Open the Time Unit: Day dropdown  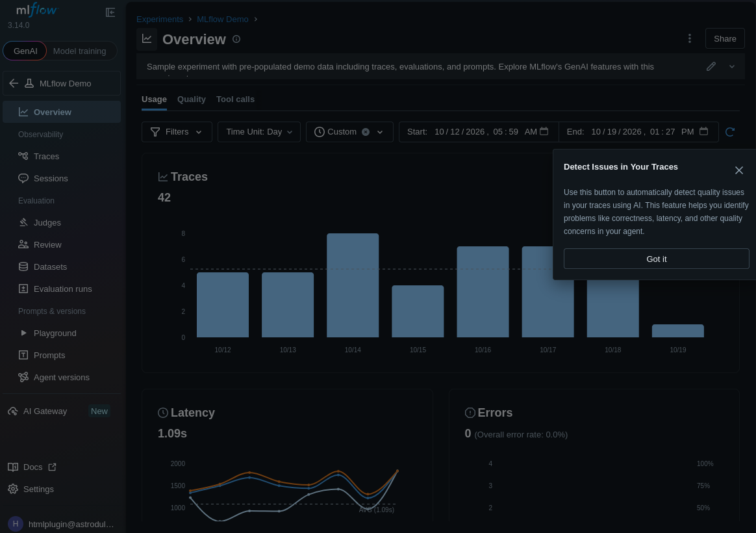259,132
